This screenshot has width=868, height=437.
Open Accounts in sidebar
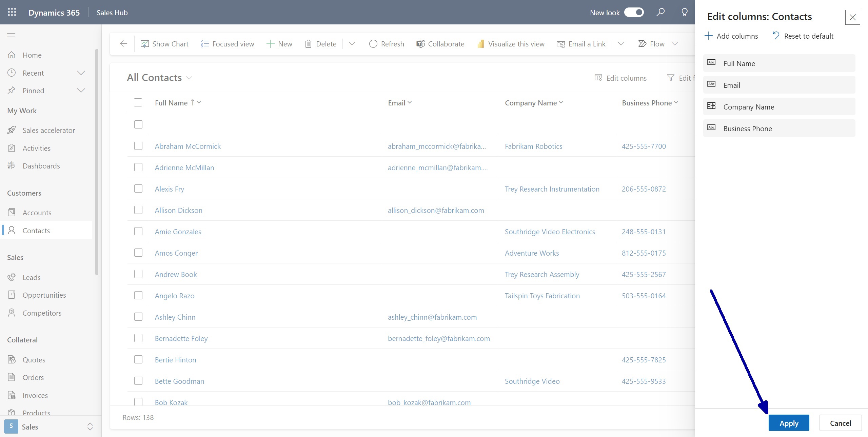click(x=46, y=213)
